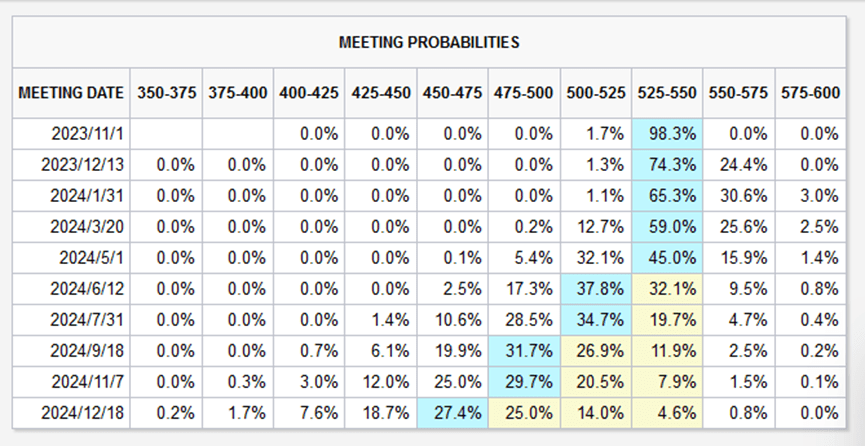Click the 18.7% cell in the bottom row
Screen dimensions: 865x446
pos(381,410)
